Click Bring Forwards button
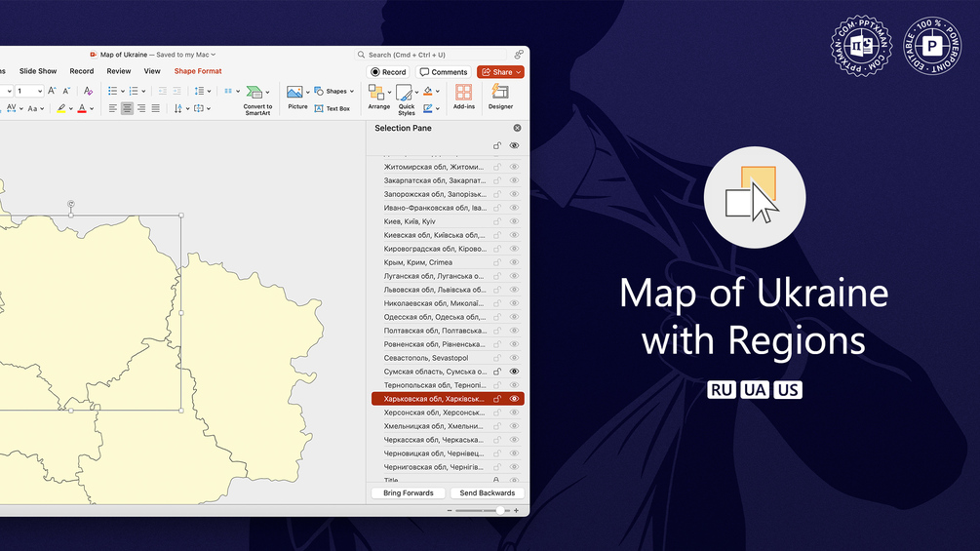 409,492
